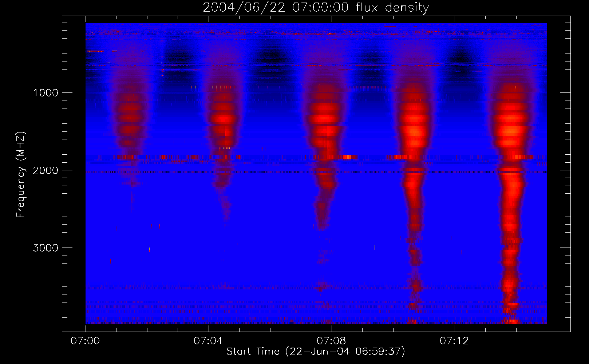This screenshot has height=364, width=589.
Task: Click the 1000 frequency tick label
Action: click(46, 93)
